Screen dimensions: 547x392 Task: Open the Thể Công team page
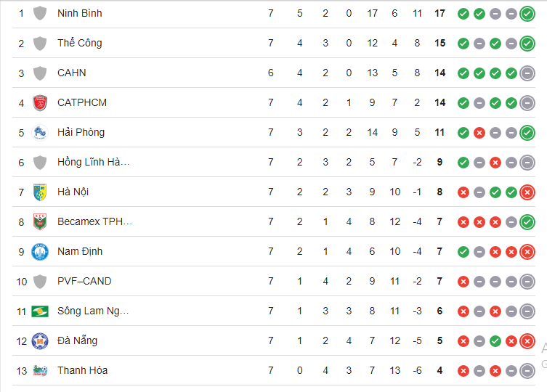coord(80,43)
